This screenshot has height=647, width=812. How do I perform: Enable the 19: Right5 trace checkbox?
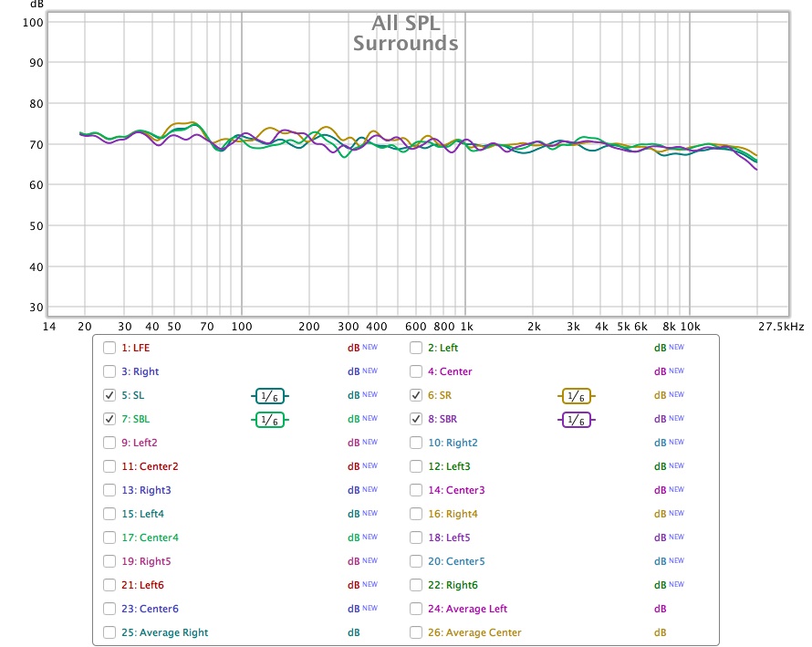pos(109,561)
